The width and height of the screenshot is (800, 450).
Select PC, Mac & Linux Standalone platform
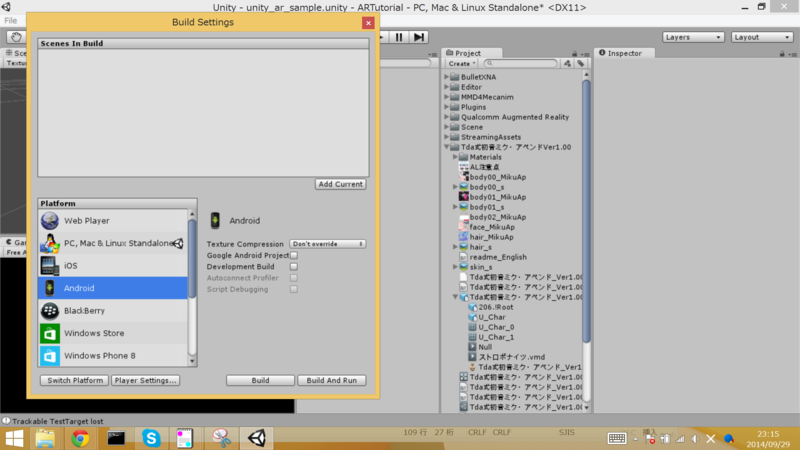113,243
